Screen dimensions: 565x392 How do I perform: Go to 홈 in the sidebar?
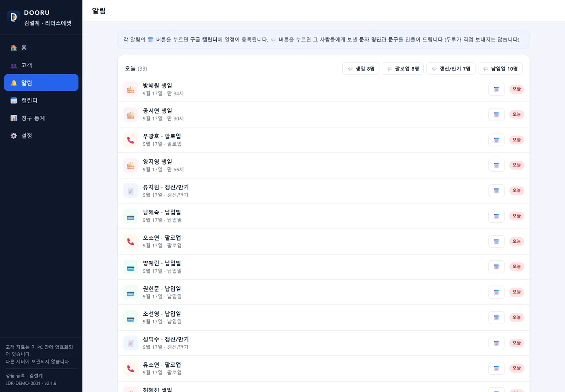click(x=41, y=48)
